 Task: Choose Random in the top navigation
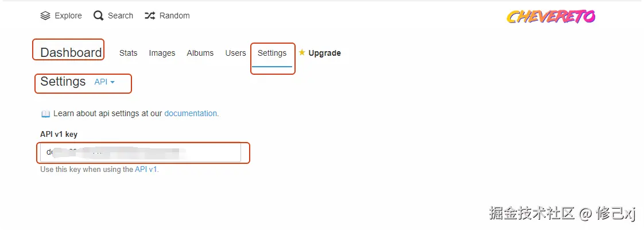174,16
